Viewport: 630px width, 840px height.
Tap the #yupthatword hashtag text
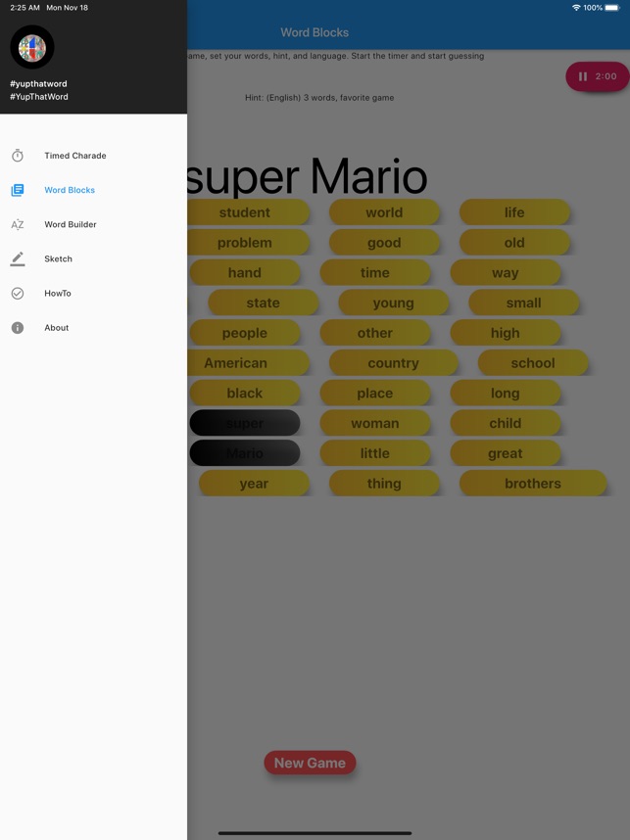(x=38, y=83)
